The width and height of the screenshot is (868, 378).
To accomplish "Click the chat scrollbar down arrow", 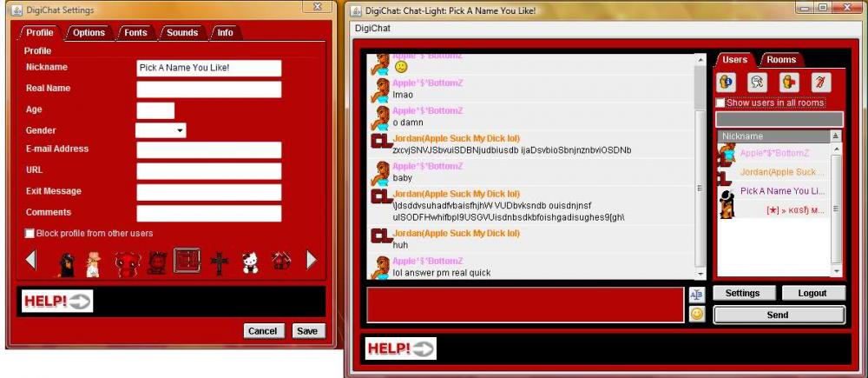I will [x=700, y=275].
